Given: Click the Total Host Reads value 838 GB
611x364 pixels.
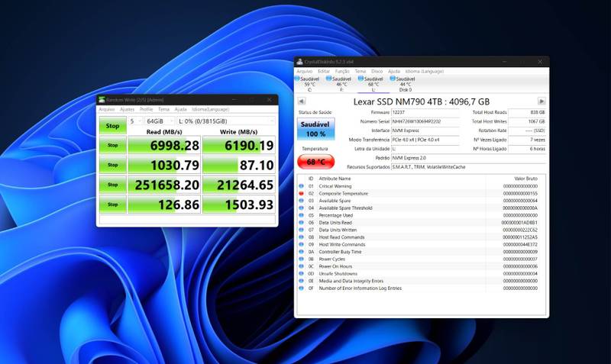Looking at the screenshot, I should pyautogui.click(x=527, y=112).
